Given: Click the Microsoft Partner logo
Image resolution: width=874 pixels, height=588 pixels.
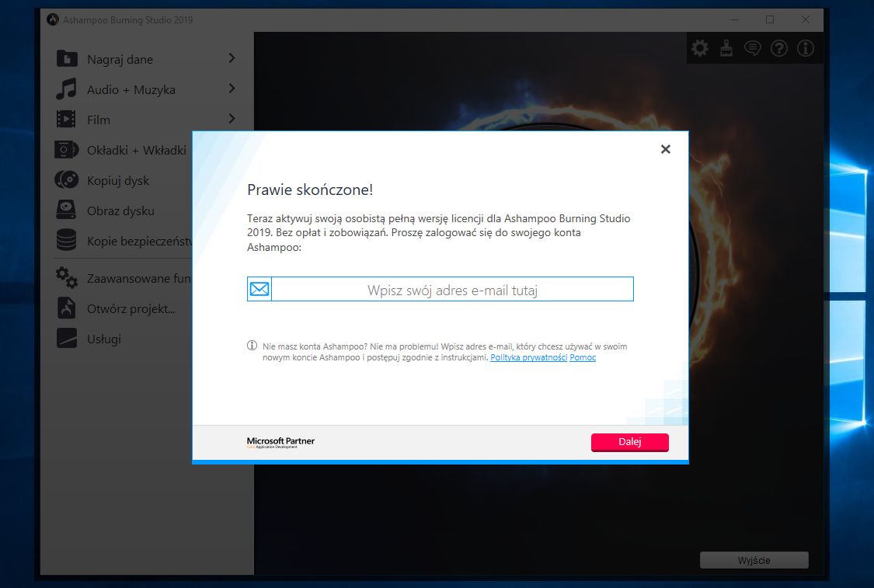Looking at the screenshot, I should click(x=280, y=443).
